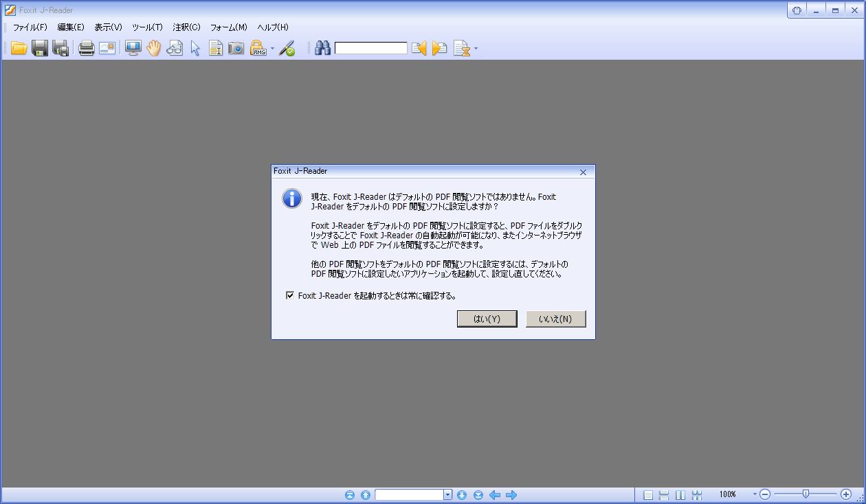Open the 表示(V) menu
This screenshot has height=504, width=866.
108,27
